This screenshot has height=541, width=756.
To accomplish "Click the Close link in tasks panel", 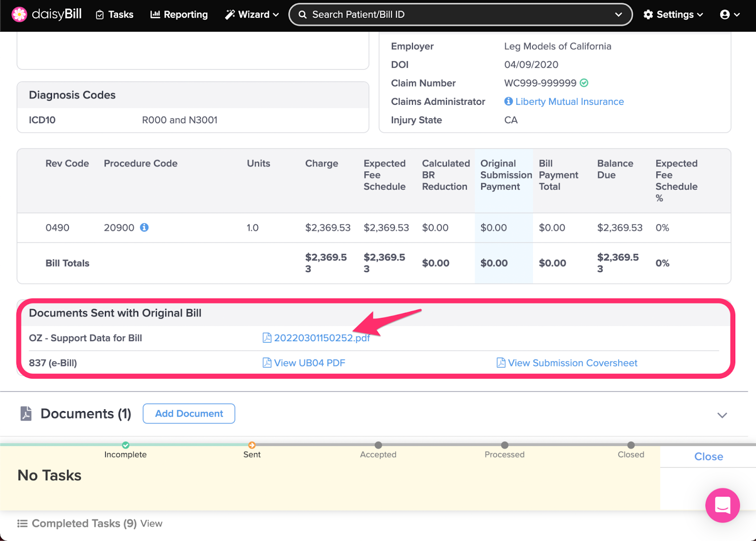I will 708,456.
